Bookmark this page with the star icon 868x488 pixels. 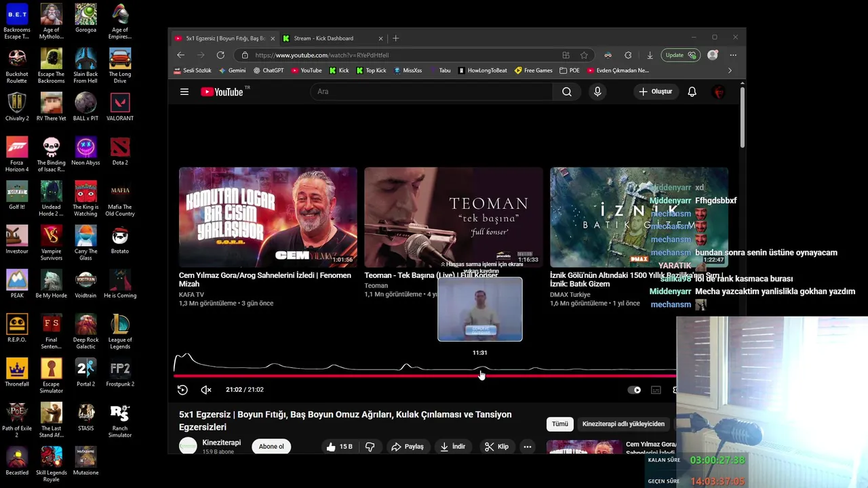pos(584,55)
